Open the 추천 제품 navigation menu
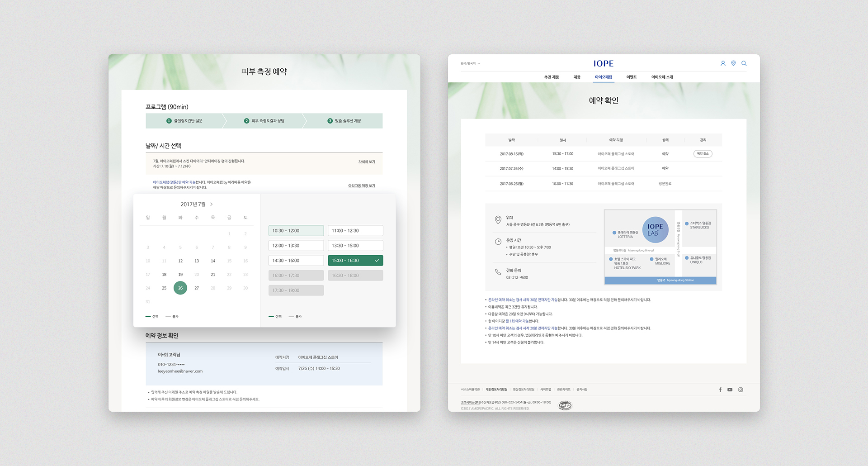The image size is (868, 466). click(x=552, y=77)
